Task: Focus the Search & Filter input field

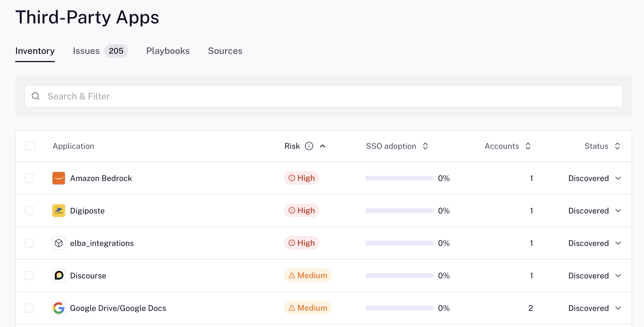Action: point(324,96)
